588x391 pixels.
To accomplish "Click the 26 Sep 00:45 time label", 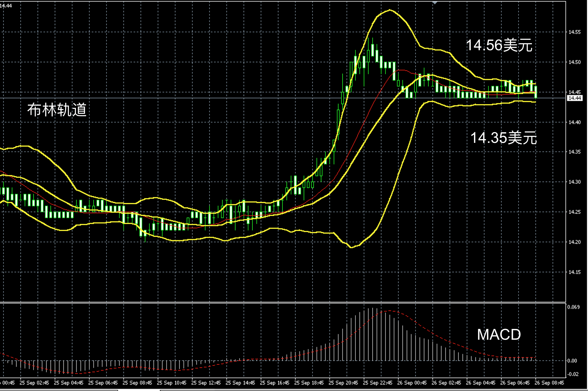I will click(x=412, y=383).
